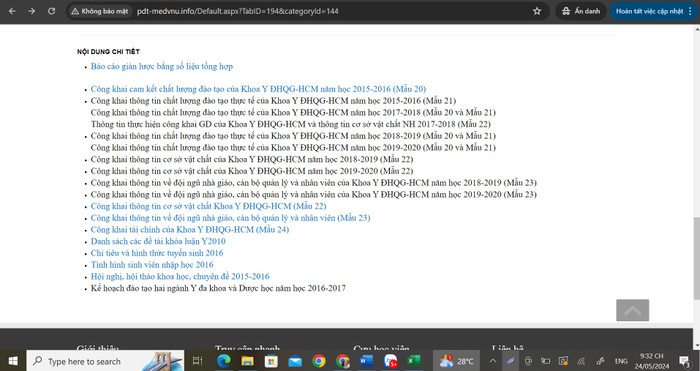Open the network Wi-Fi tray icon

coord(581,361)
